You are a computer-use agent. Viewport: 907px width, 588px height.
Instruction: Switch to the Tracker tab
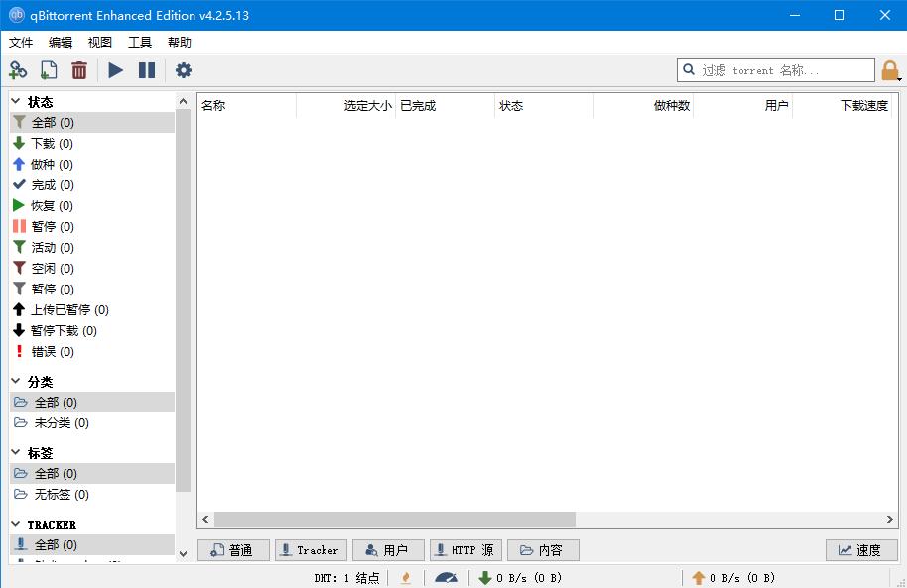(310, 549)
